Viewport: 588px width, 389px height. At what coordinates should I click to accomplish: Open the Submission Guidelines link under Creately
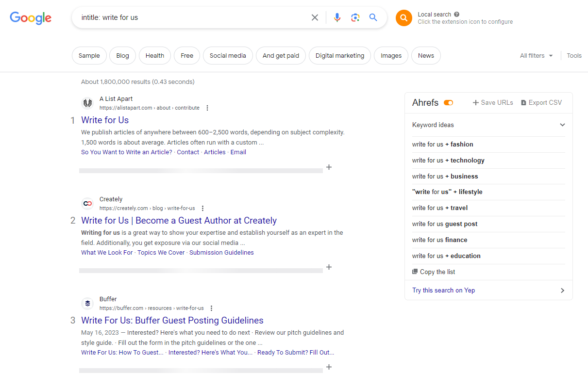tap(221, 252)
